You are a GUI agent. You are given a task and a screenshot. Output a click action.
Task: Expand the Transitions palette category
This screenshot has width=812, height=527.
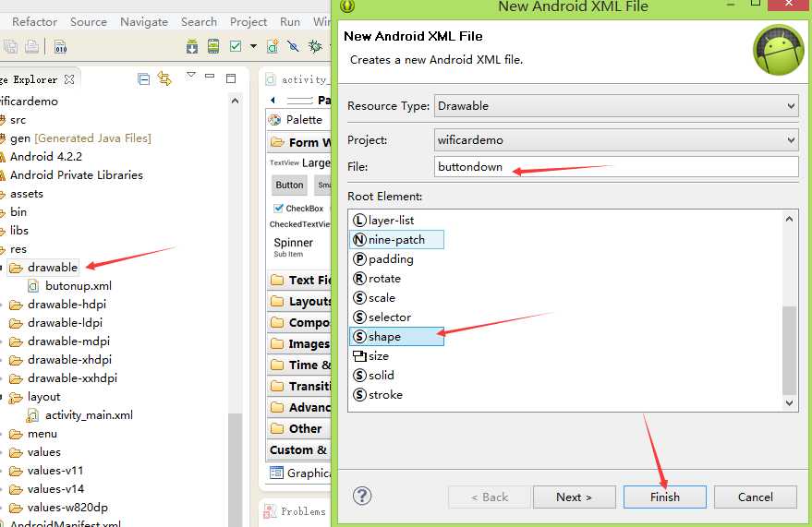click(300, 387)
